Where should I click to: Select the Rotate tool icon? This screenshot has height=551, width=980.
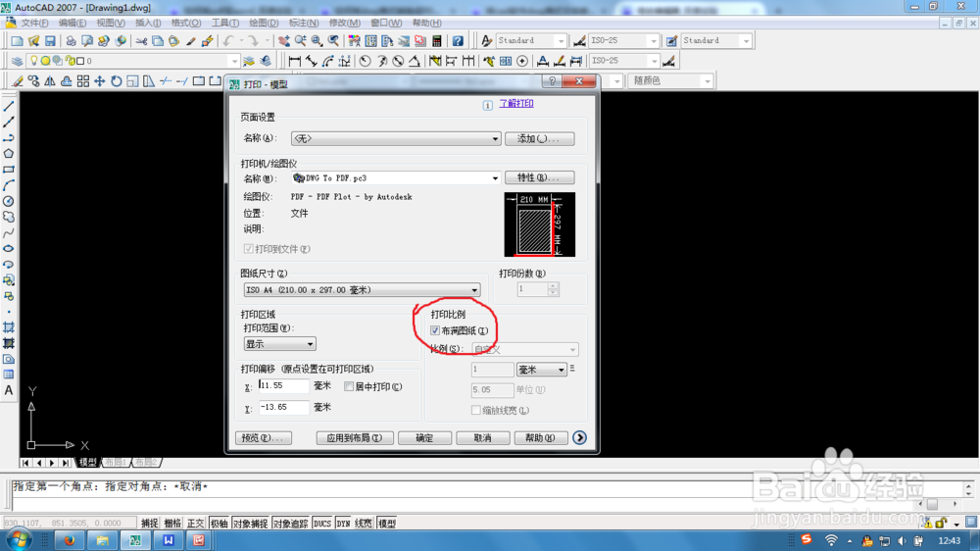pyautogui.click(x=117, y=81)
